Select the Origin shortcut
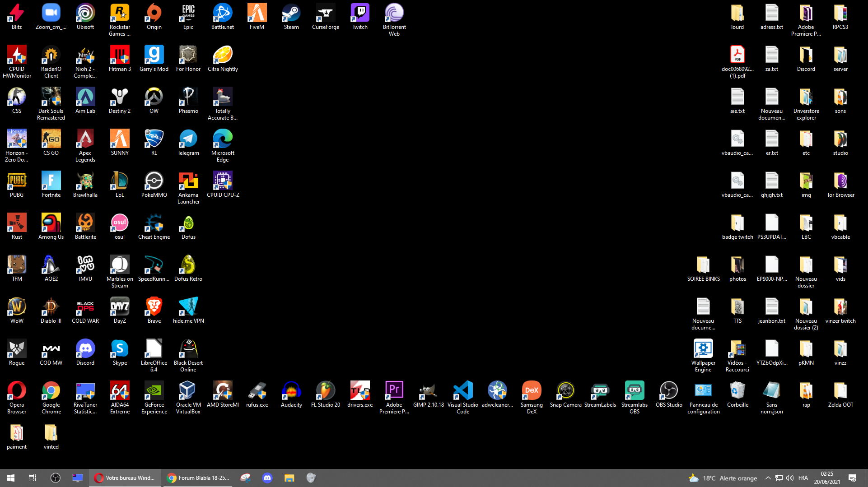The height and width of the screenshot is (487, 868). point(154,17)
